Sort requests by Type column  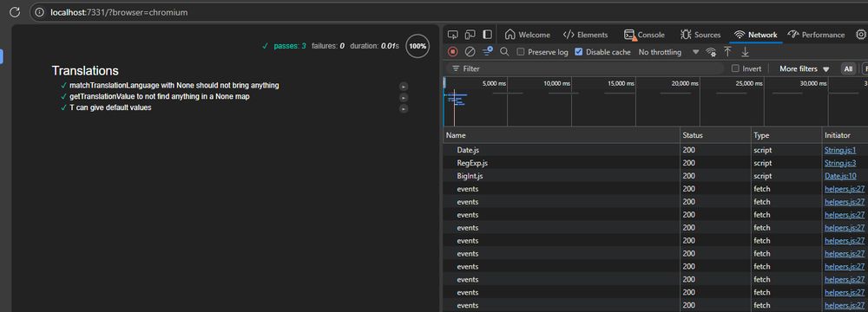pyautogui.click(x=786, y=135)
